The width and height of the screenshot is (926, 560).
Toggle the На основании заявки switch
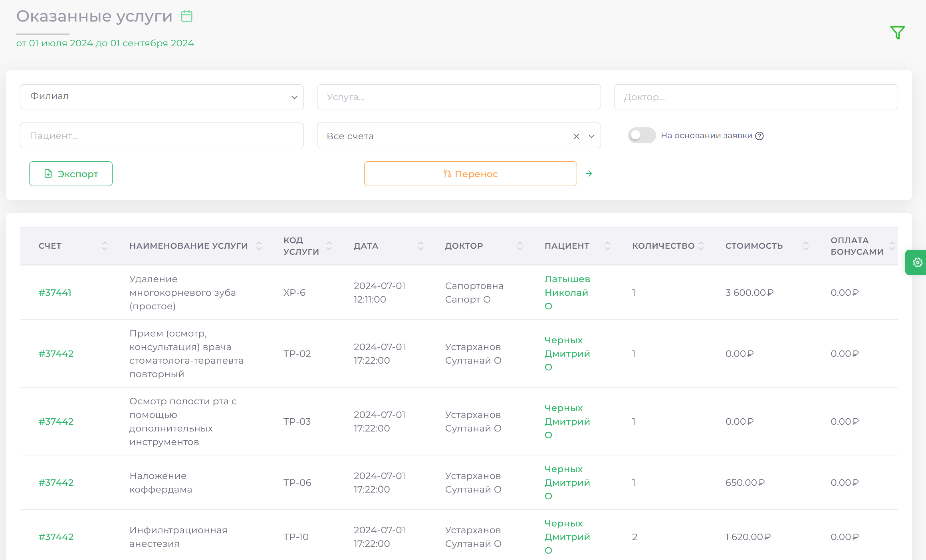pos(642,135)
